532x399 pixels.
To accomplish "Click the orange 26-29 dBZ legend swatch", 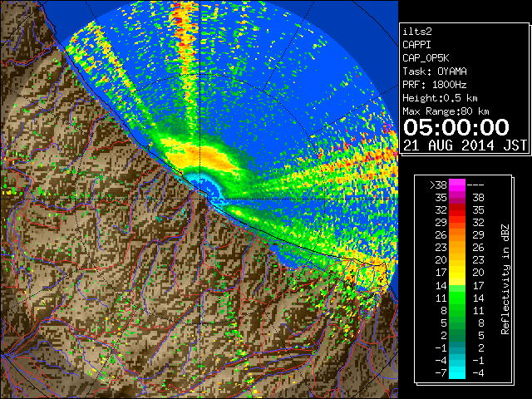I will (457, 234).
